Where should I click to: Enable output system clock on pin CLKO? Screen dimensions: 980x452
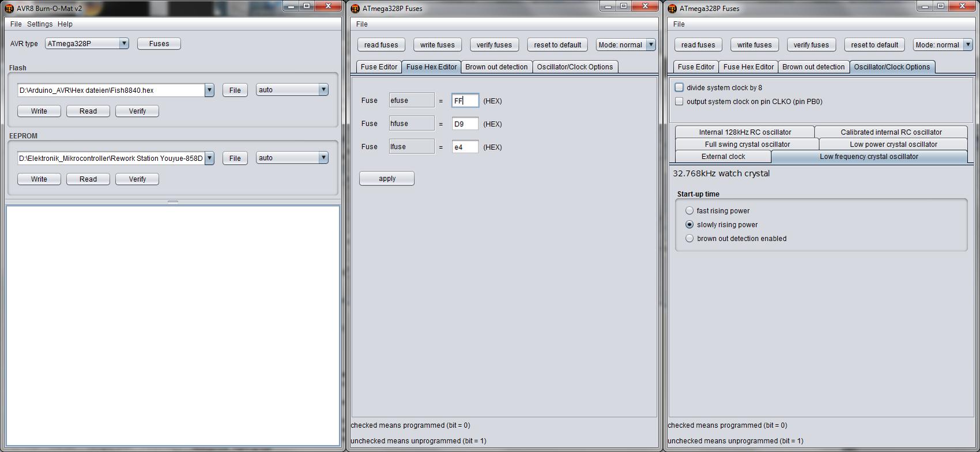[679, 101]
